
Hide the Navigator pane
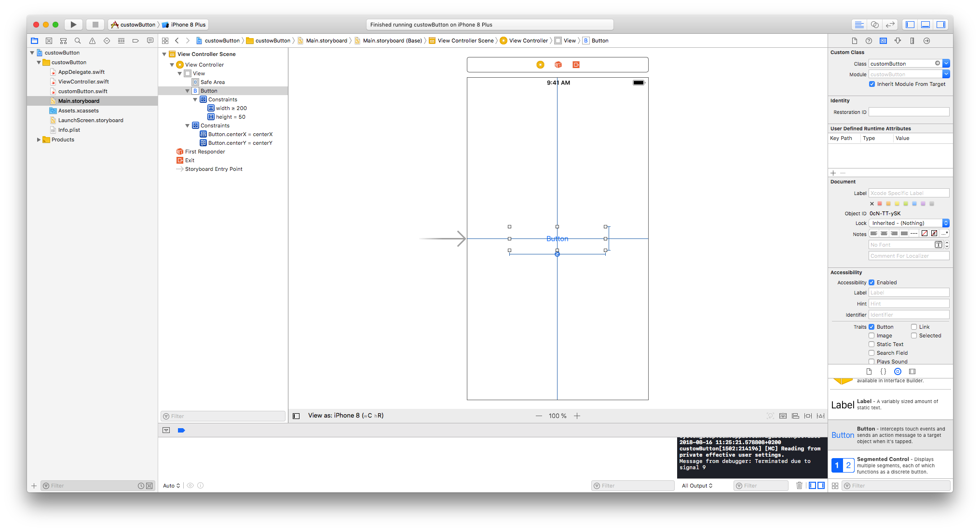pos(910,25)
